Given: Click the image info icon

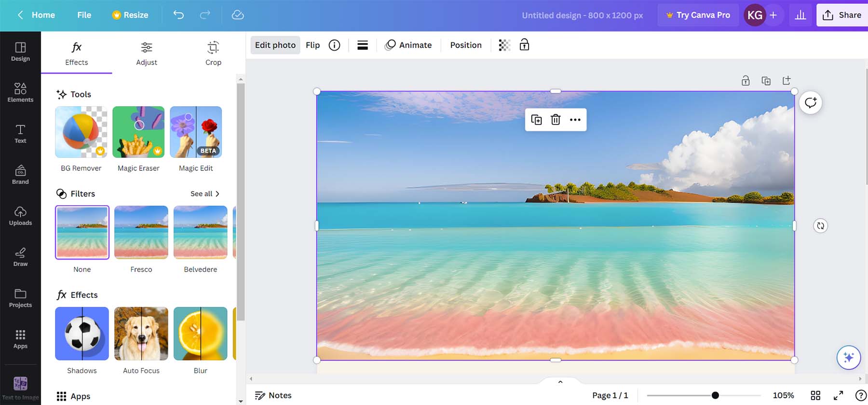Looking at the screenshot, I should 334,45.
